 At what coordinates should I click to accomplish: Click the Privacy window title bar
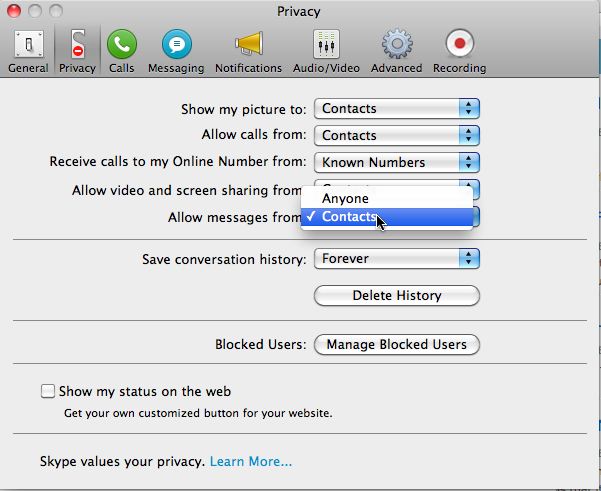point(300,12)
